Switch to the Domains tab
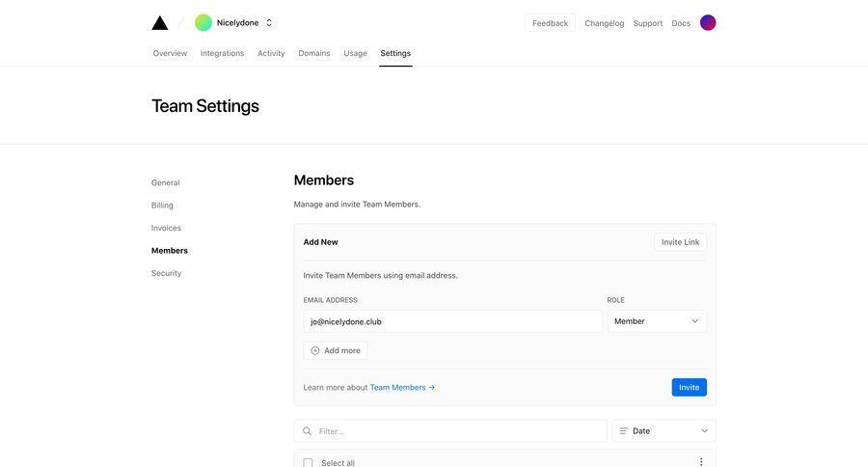Image resolution: width=868 pixels, height=467 pixels. [x=313, y=53]
